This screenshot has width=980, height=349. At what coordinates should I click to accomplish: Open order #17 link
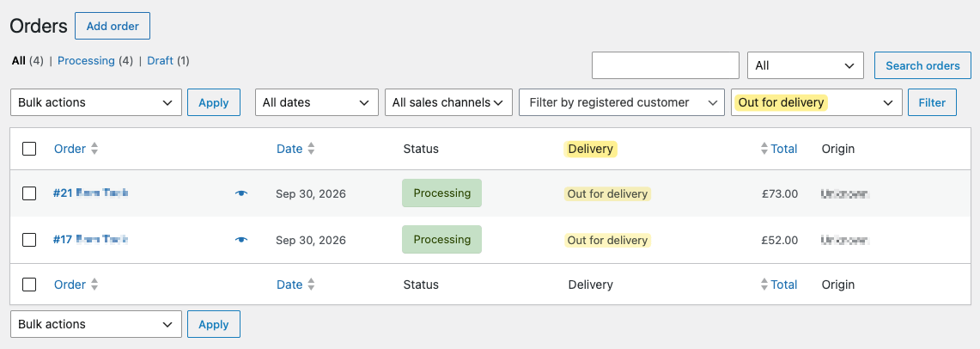(x=91, y=239)
